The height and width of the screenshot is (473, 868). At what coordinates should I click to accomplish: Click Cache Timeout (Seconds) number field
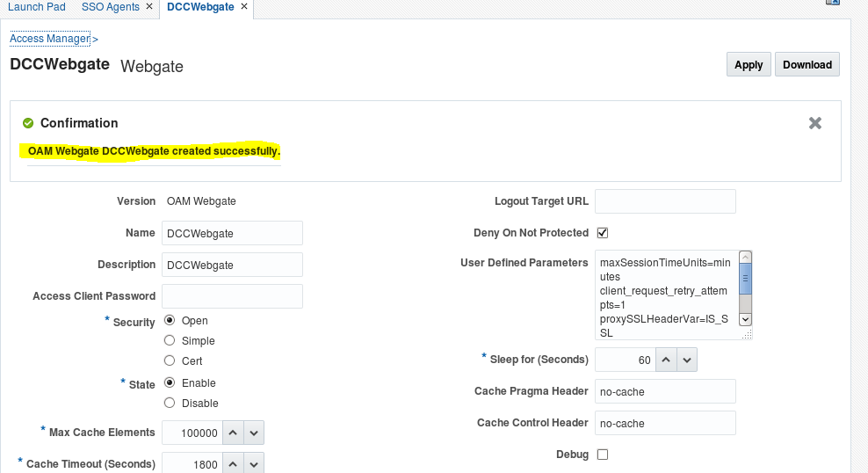192,464
